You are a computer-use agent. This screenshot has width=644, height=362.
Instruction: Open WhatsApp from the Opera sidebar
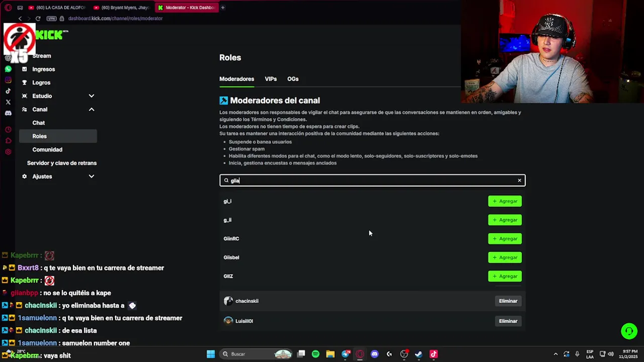coord(8,69)
